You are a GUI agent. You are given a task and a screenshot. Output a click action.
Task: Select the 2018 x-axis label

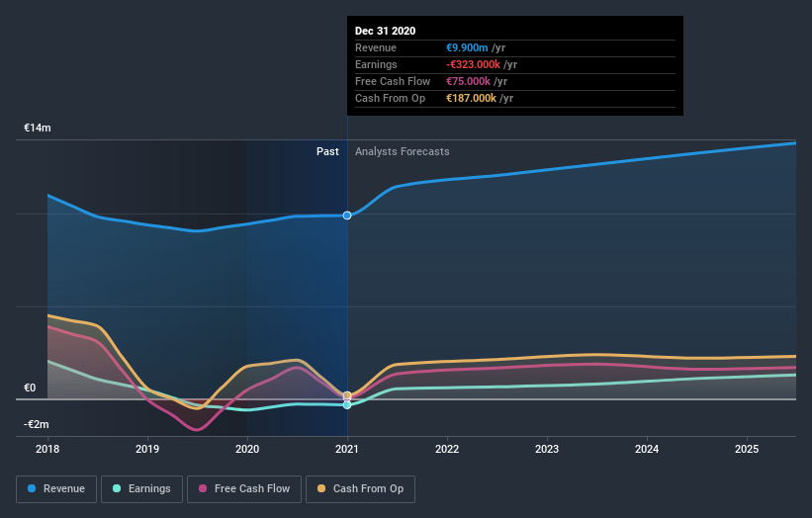coord(47,449)
